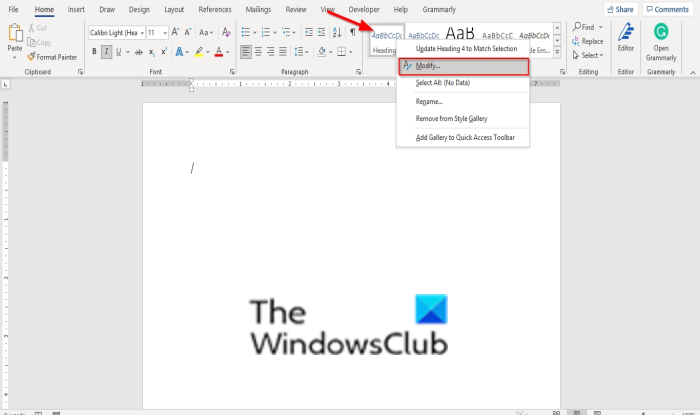Apply strikethrough formatting

click(x=139, y=52)
